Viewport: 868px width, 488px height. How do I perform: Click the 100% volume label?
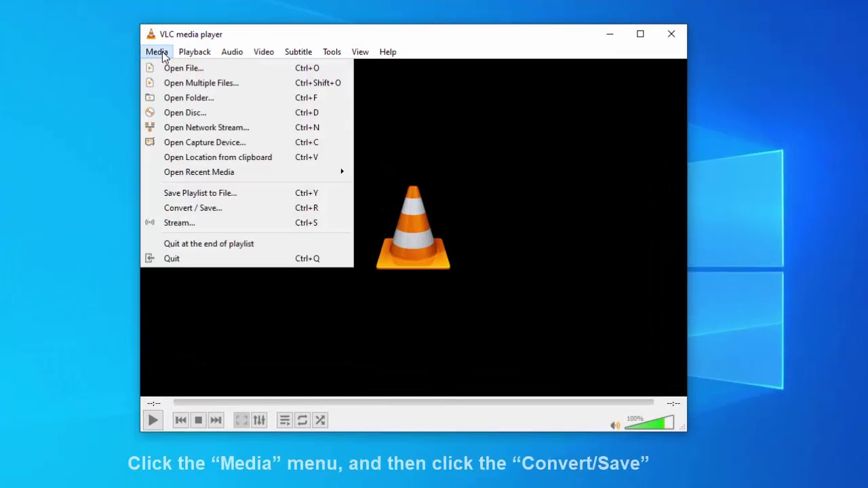635,418
